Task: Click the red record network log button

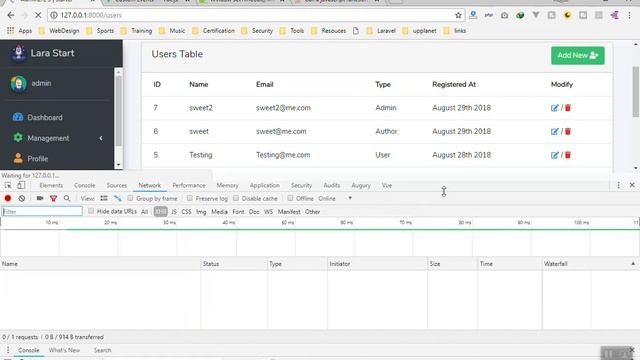Action: [8, 198]
